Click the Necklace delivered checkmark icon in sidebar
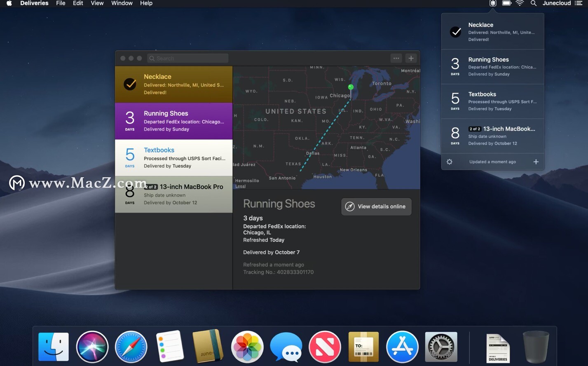 [130, 84]
